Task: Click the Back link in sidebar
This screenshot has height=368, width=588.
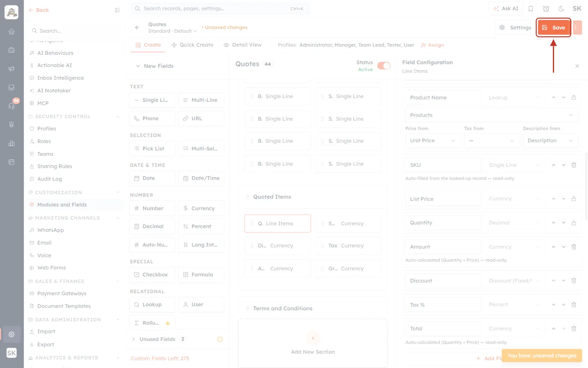Action: (39, 10)
